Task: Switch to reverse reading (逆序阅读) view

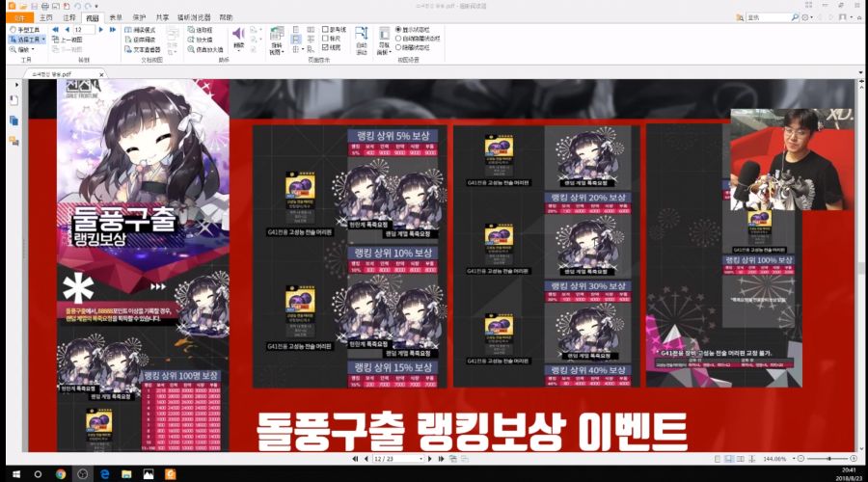Action: [x=140, y=40]
